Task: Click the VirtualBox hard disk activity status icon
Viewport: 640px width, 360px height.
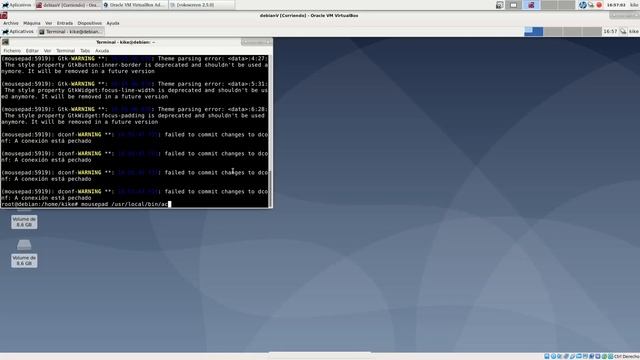Action: click(547, 356)
